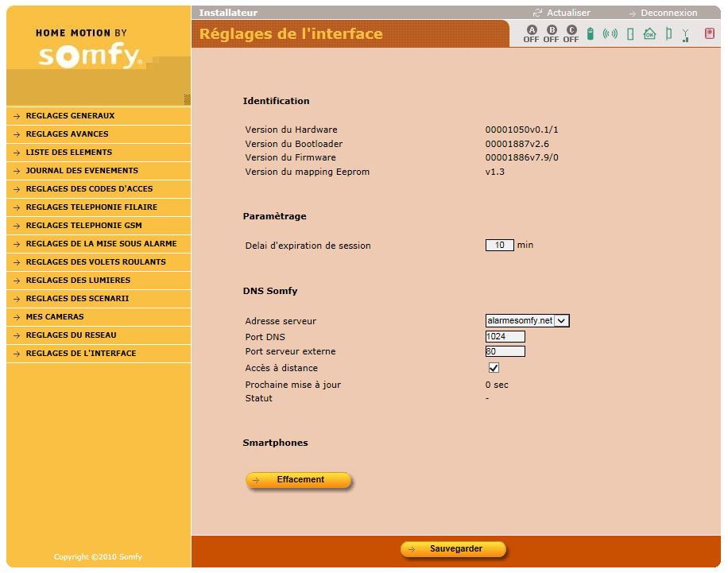Click the radio signal waves icon

coord(610,33)
